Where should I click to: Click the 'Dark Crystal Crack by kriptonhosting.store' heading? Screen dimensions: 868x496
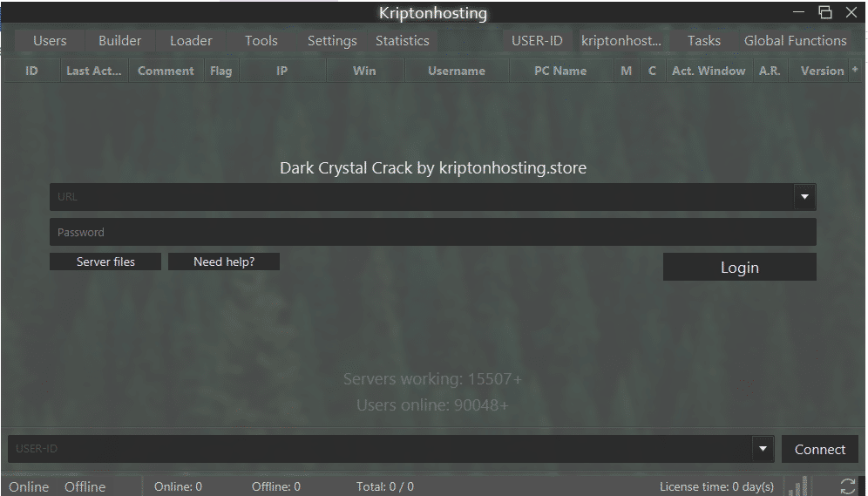point(433,167)
